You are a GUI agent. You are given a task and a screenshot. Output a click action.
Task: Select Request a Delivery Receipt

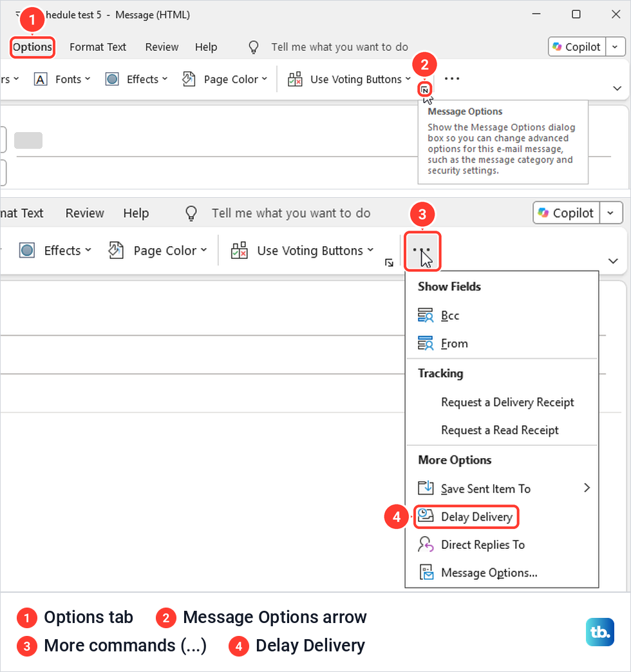tap(502, 402)
